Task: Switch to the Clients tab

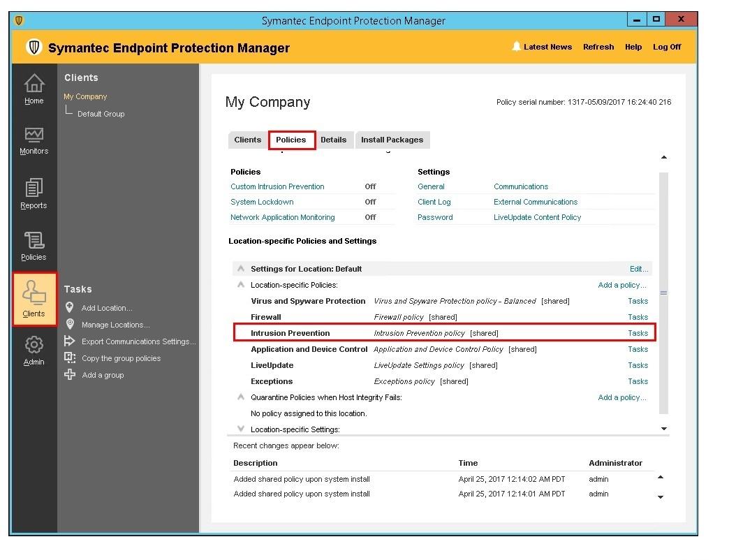Action: click(x=247, y=140)
